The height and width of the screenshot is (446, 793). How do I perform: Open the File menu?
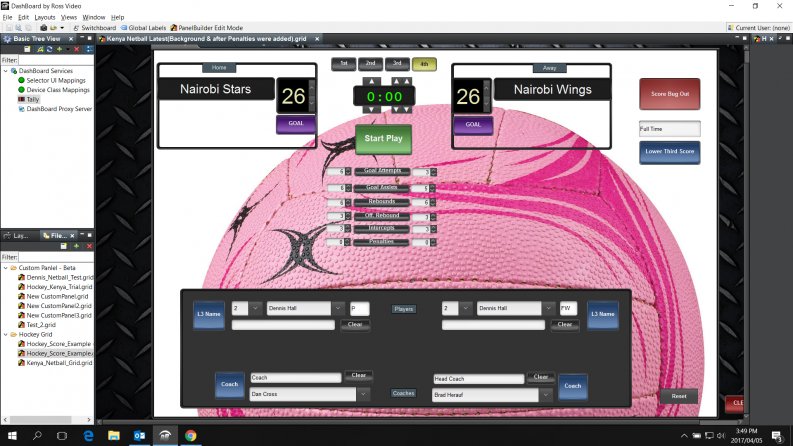[x=7, y=17]
